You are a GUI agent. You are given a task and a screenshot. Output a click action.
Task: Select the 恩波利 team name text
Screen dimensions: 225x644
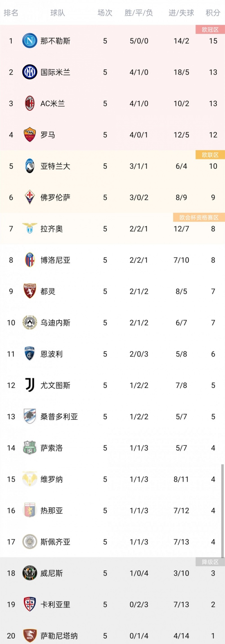(51, 354)
